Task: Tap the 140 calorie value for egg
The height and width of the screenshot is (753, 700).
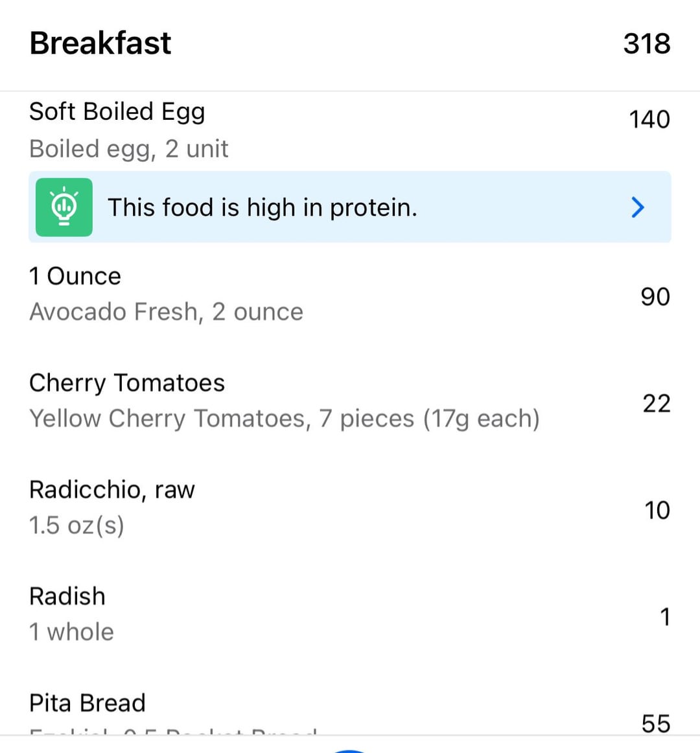Action: pyautogui.click(x=649, y=119)
